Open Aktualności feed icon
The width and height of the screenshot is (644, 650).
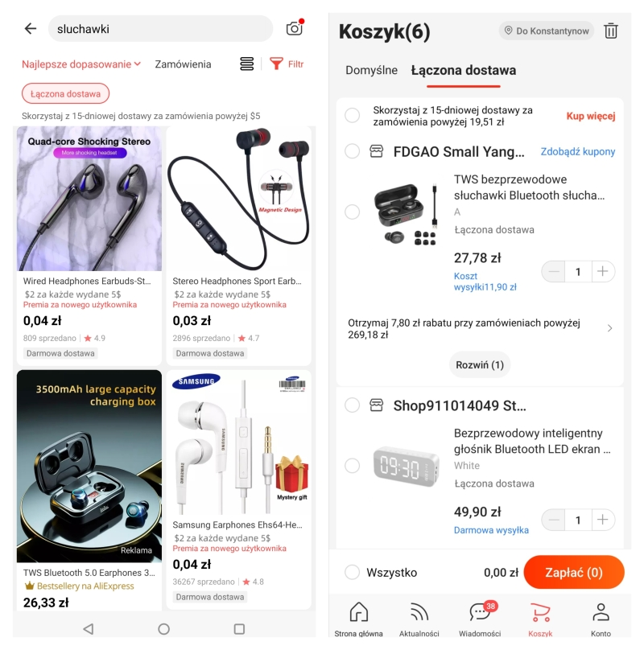click(419, 612)
